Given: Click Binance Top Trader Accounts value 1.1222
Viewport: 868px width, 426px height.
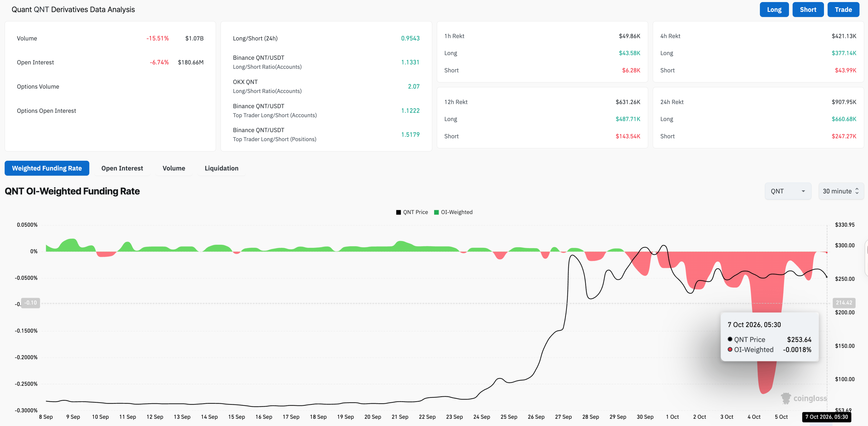Looking at the screenshot, I should pyautogui.click(x=410, y=111).
